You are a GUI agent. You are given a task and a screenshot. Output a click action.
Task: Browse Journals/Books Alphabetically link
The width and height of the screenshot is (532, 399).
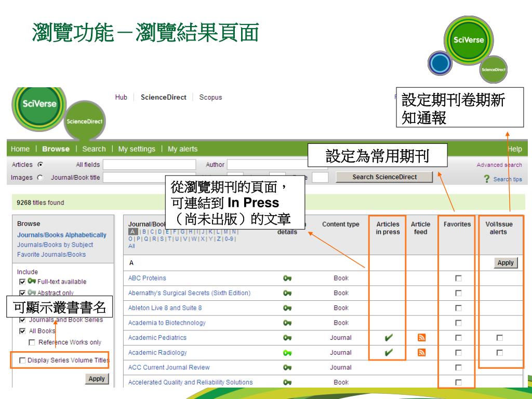pyautogui.click(x=62, y=235)
